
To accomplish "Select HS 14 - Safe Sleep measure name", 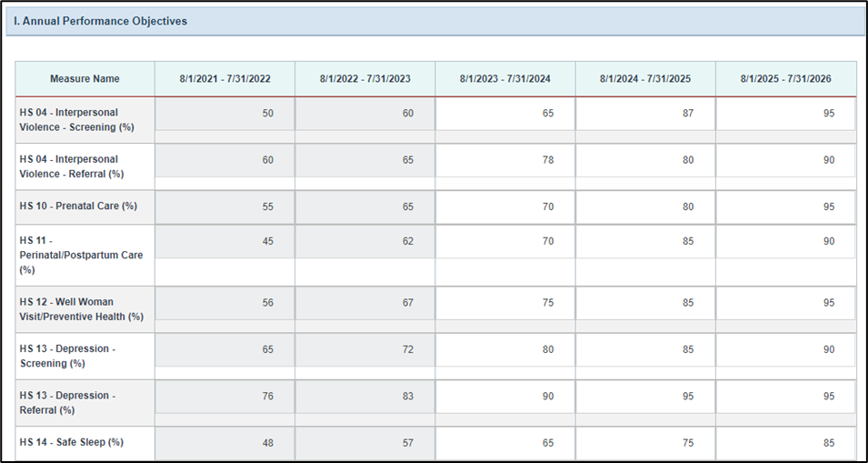I will [x=72, y=442].
